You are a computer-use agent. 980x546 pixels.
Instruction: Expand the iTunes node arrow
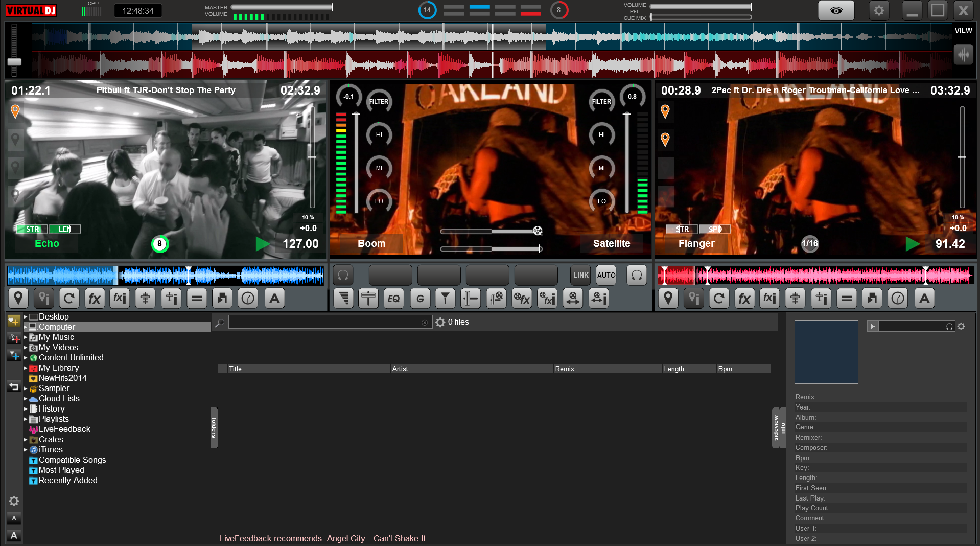(25, 450)
